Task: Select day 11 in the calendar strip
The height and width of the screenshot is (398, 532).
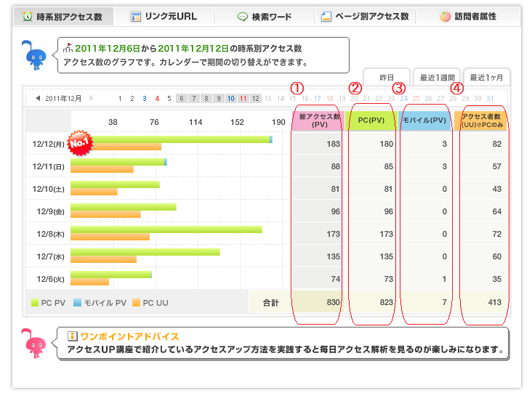Action: (x=243, y=99)
